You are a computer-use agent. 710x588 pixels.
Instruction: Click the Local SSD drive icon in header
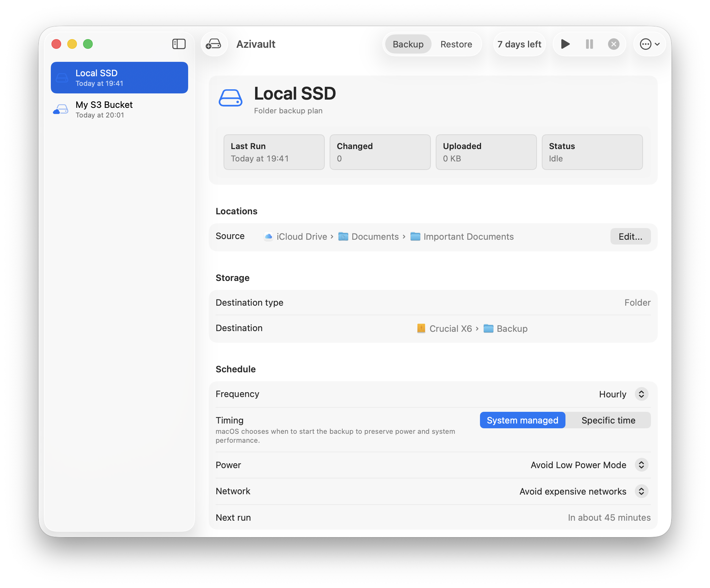231,98
